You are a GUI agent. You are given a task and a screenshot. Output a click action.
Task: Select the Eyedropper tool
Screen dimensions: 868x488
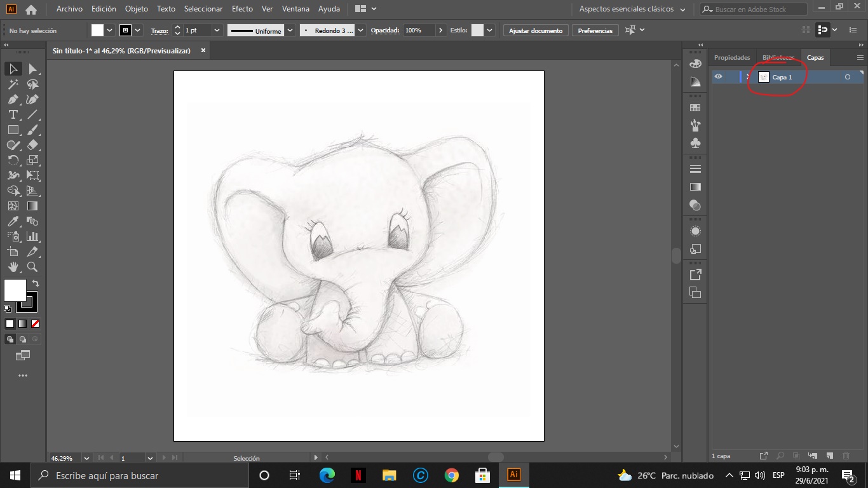pos(13,221)
